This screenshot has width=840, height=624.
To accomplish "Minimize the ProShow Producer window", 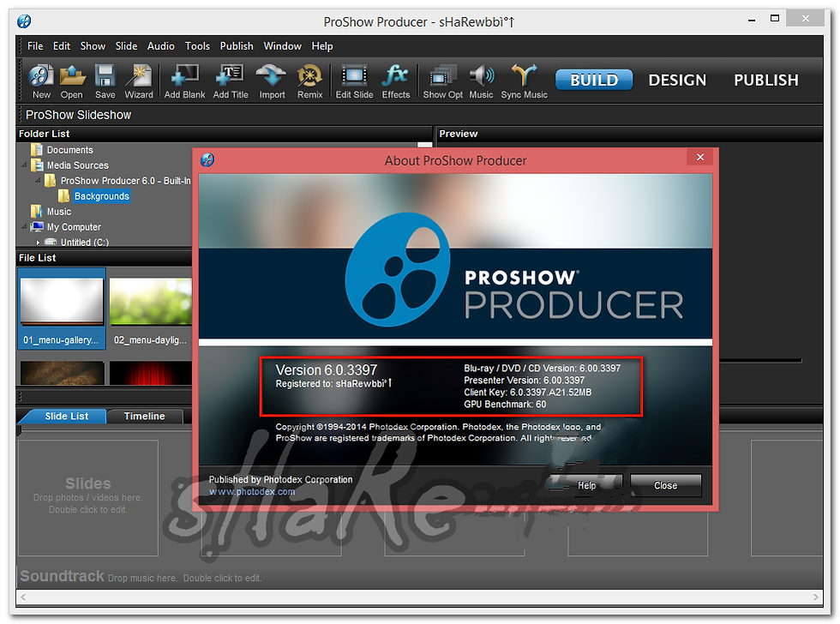I will pyautogui.click(x=752, y=20).
